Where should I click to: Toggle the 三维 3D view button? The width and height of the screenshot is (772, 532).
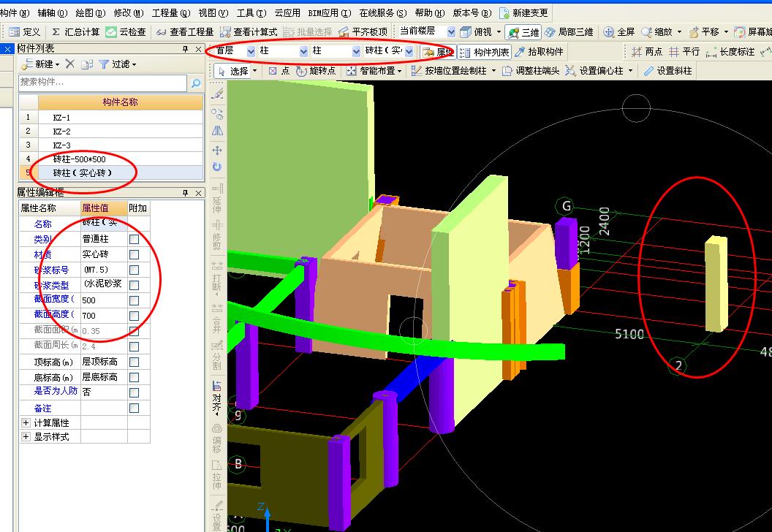(523, 32)
